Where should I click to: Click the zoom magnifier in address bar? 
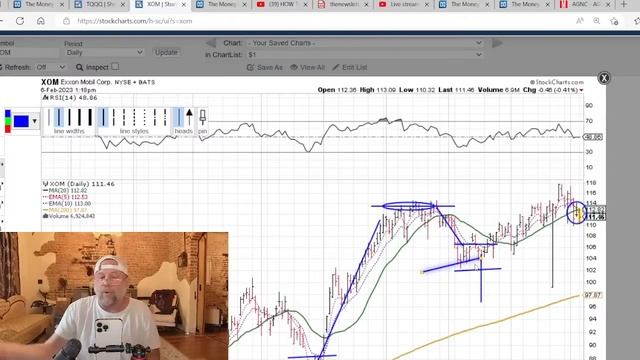(x=597, y=21)
